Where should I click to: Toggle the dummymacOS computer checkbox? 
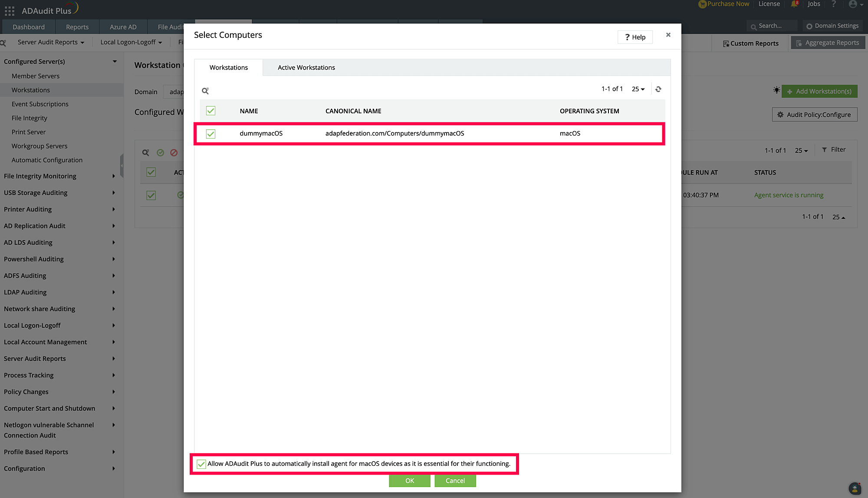pos(211,133)
